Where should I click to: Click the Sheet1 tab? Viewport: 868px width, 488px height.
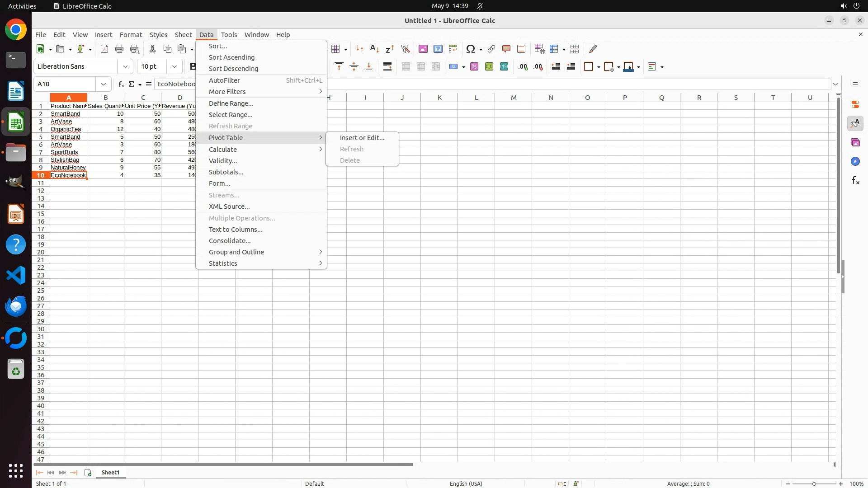[110, 473]
